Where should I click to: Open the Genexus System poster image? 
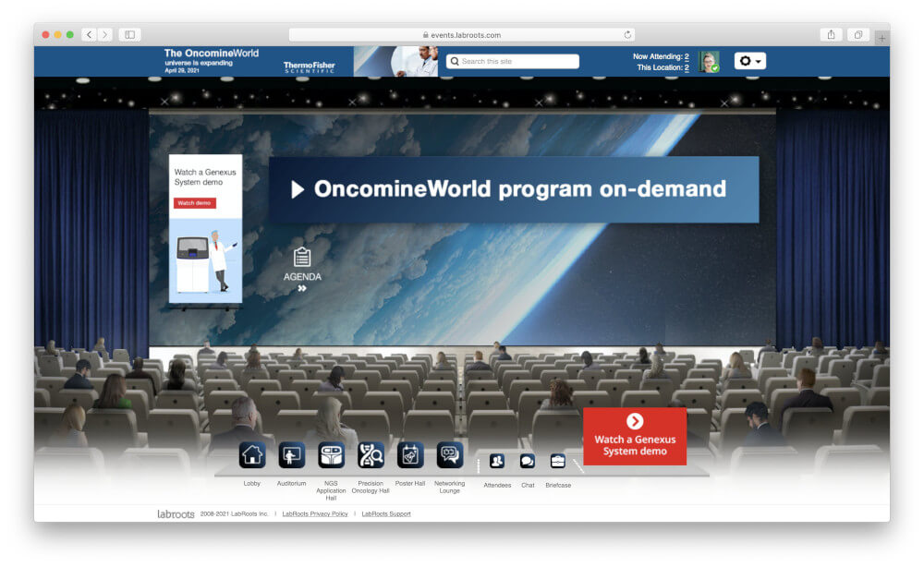tap(206, 260)
